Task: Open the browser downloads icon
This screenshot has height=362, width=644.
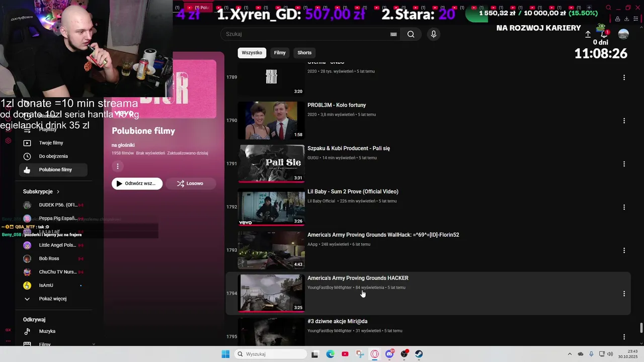Action: pyautogui.click(x=627, y=19)
